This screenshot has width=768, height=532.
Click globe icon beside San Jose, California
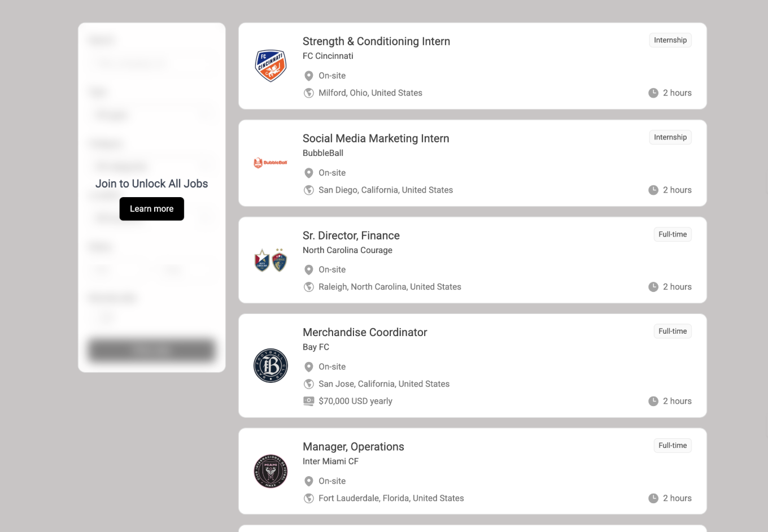tap(309, 384)
